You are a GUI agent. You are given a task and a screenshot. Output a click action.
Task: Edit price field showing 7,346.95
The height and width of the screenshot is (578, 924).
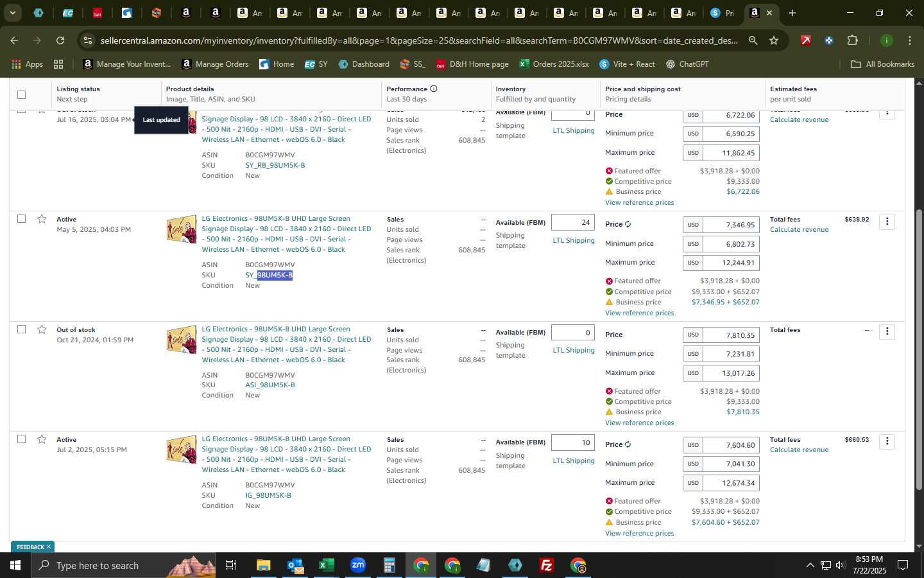pyautogui.click(x=732, y=225)
